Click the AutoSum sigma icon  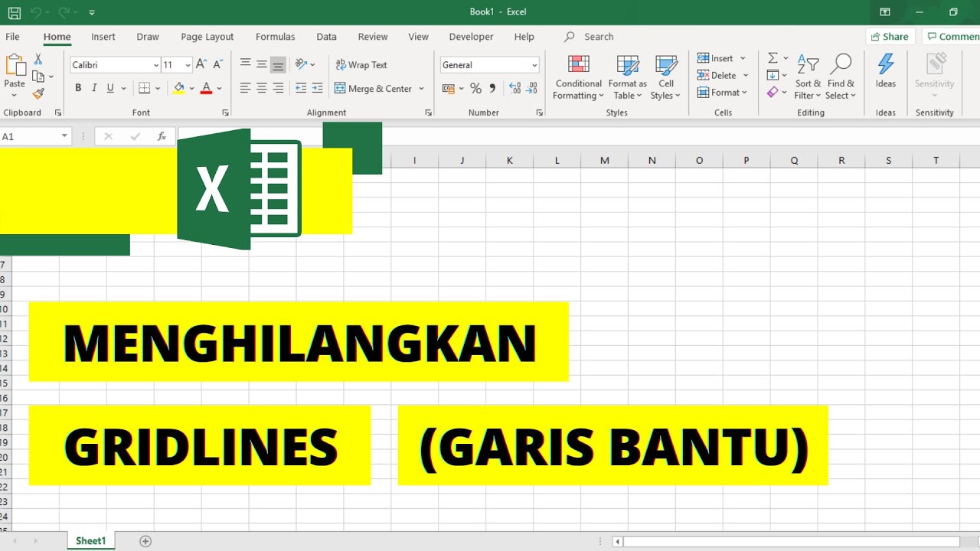[773, 58]
